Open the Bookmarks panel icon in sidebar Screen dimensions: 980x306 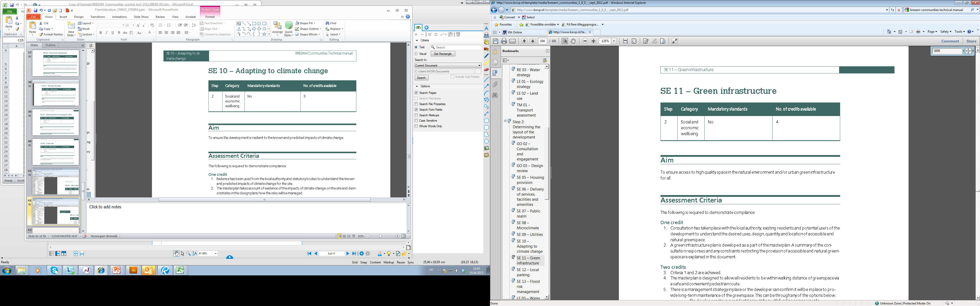pyautogui.click(x=495, y=73)
